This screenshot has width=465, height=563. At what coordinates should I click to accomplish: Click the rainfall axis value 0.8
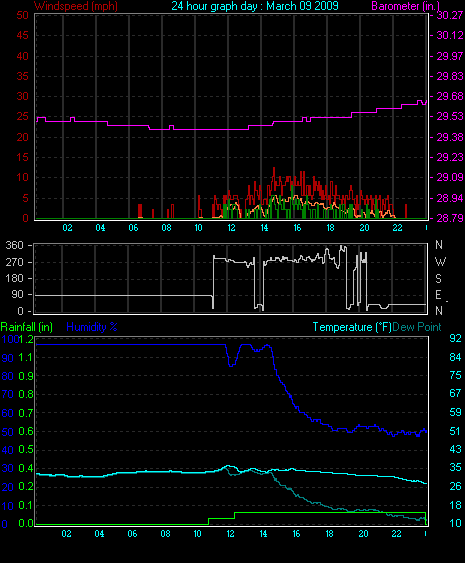coord(26,395)
